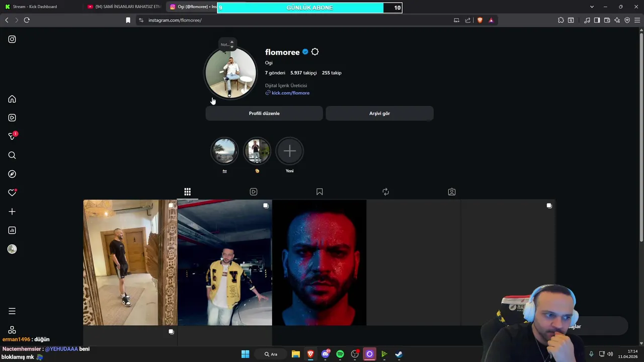Open Brave Shields lion icon

(x=479, y=20)
